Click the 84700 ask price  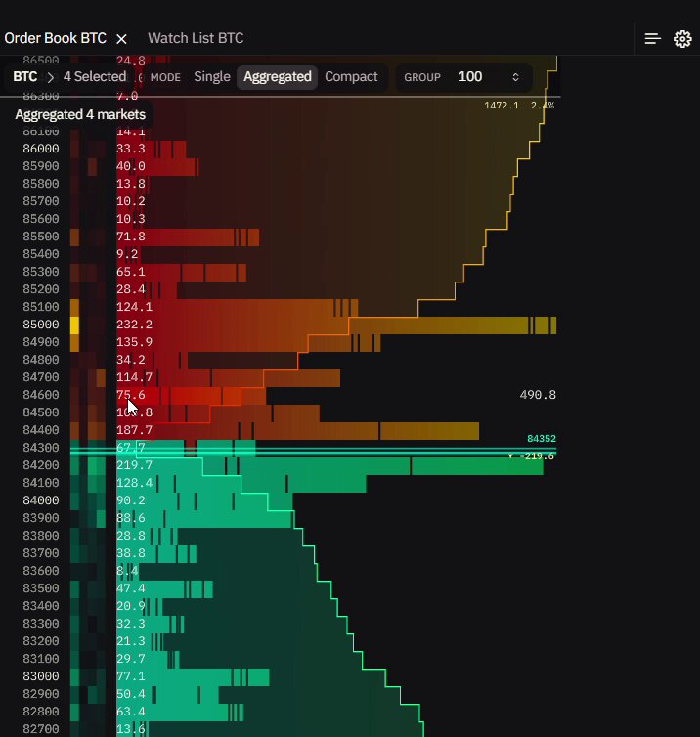tap(41, 377)
